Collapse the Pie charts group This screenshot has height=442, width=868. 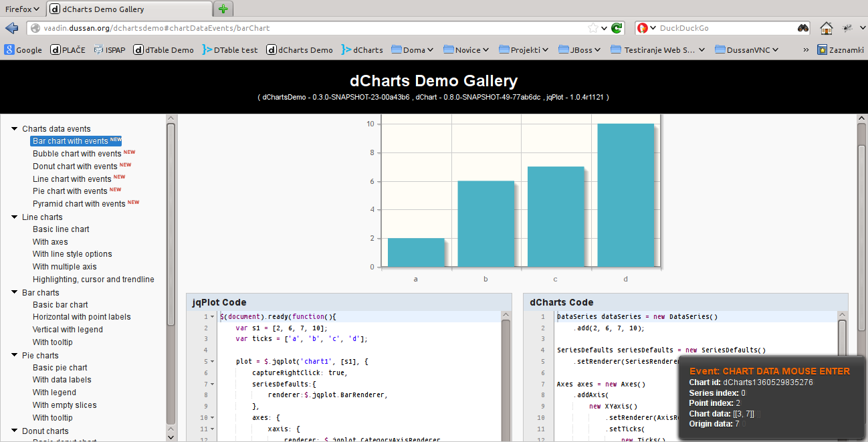[x=15, y=356]
